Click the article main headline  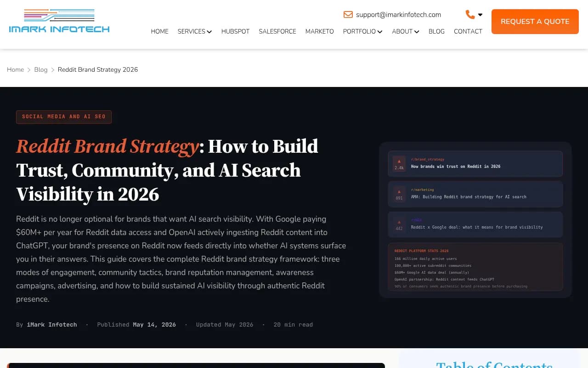[167, 170]
